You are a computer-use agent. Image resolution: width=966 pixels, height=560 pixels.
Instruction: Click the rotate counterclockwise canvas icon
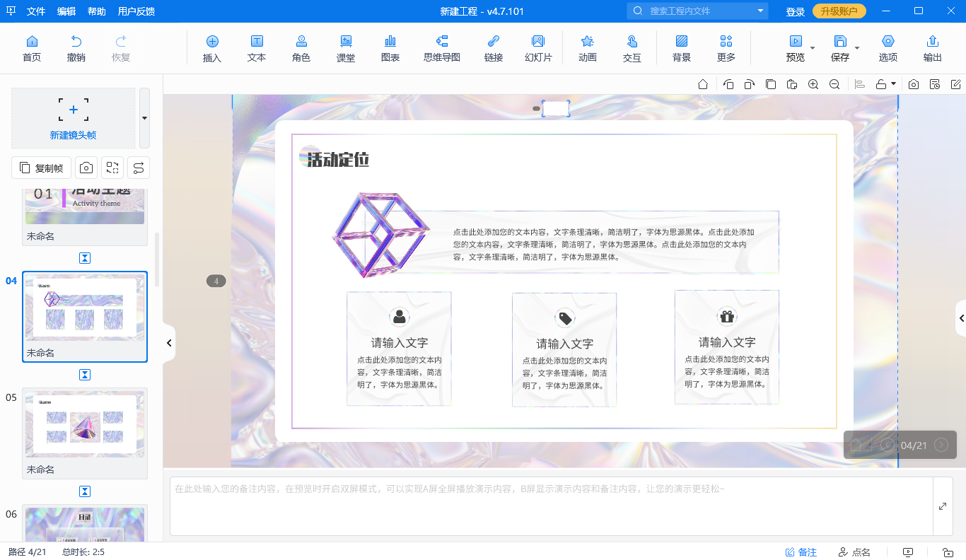(728, 84)
